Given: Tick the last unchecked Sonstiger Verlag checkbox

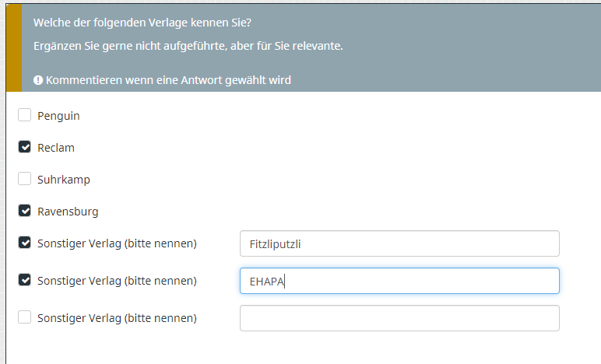Looking at the screenshot, I should click(24, 317).
